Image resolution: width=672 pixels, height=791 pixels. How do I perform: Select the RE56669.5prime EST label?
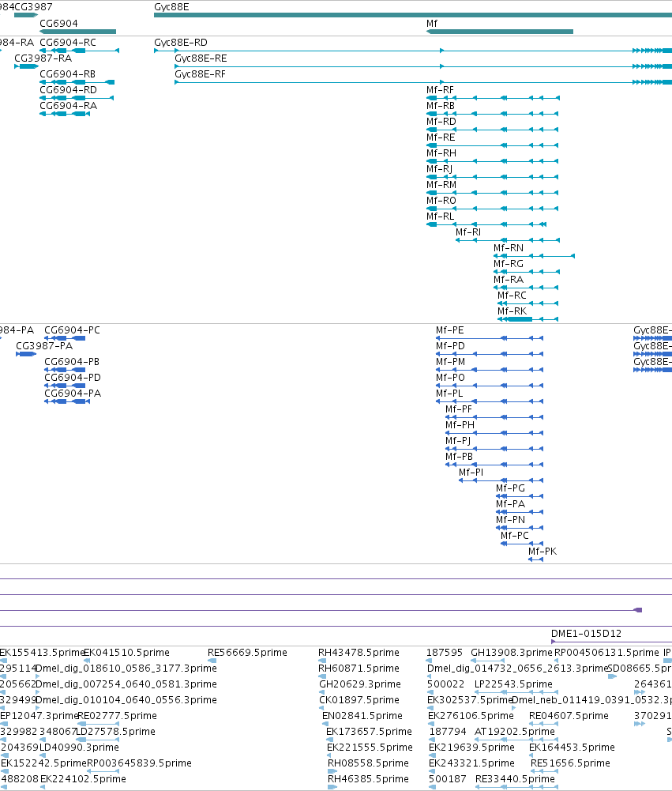(247, 652)
